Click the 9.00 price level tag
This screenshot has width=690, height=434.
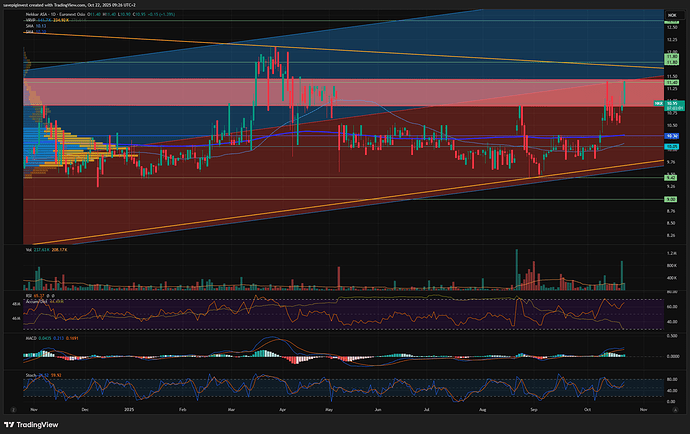[x=672, y=199]
